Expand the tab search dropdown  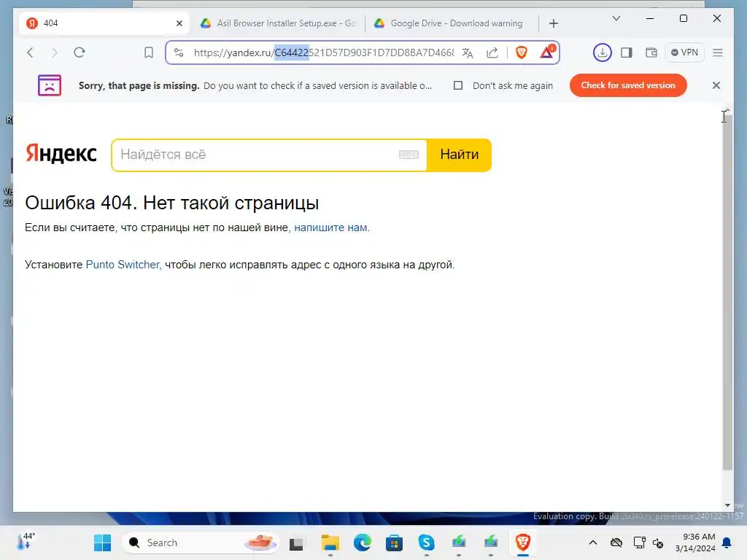coord(616,18)
